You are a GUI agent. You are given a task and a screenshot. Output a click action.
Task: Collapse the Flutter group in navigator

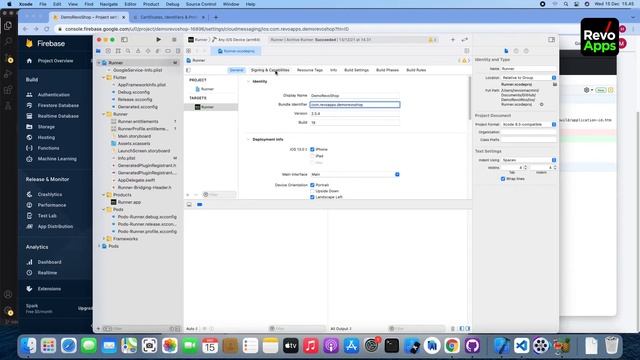[x=104, y=78]
